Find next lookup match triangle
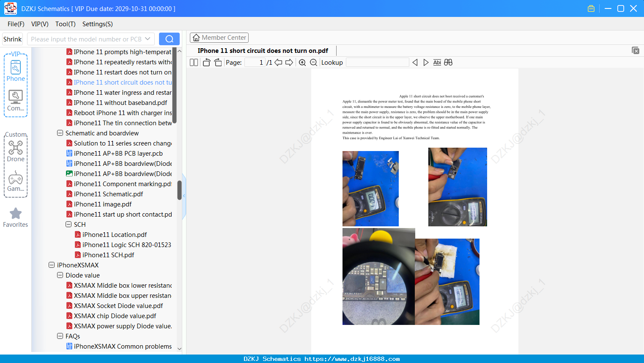Image resolution: width=644 pixels, height=363 pixels. point(426,62)
